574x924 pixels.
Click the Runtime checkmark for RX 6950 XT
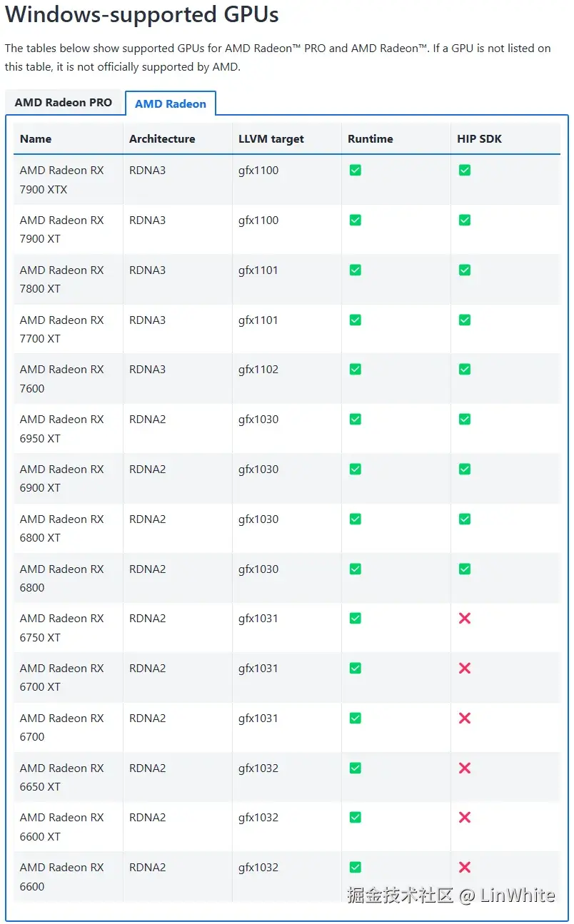[355, 419]
